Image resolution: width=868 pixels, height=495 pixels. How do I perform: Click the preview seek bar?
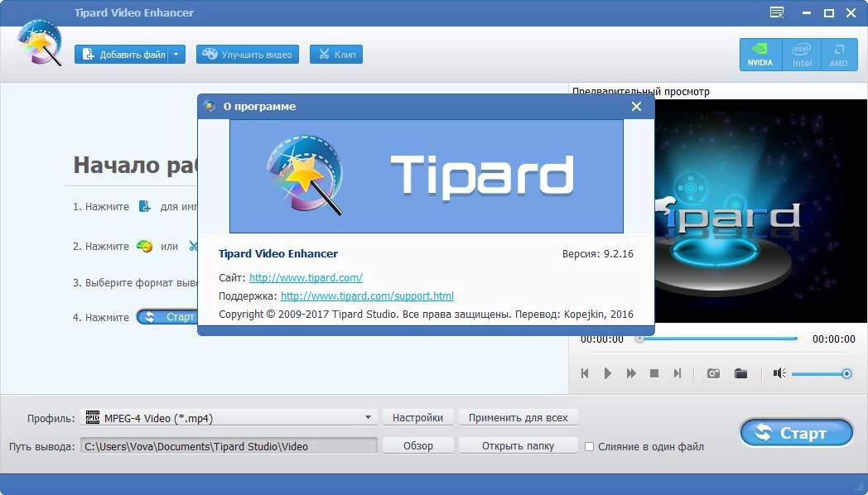pyautogui.click(x=717, y=339)
